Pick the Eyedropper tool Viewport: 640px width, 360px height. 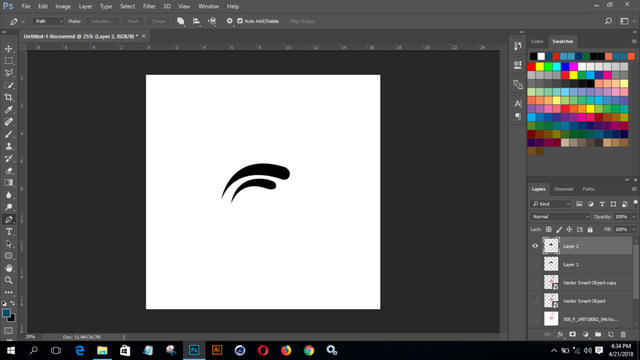pos(9,109)
